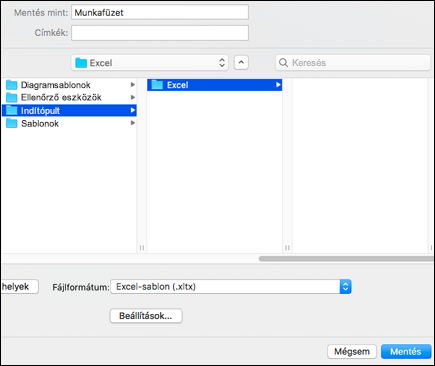Viewport: 435px width, 366px height.
Task: Click the partially visible helyek button
Action: [x=20, y=287]
